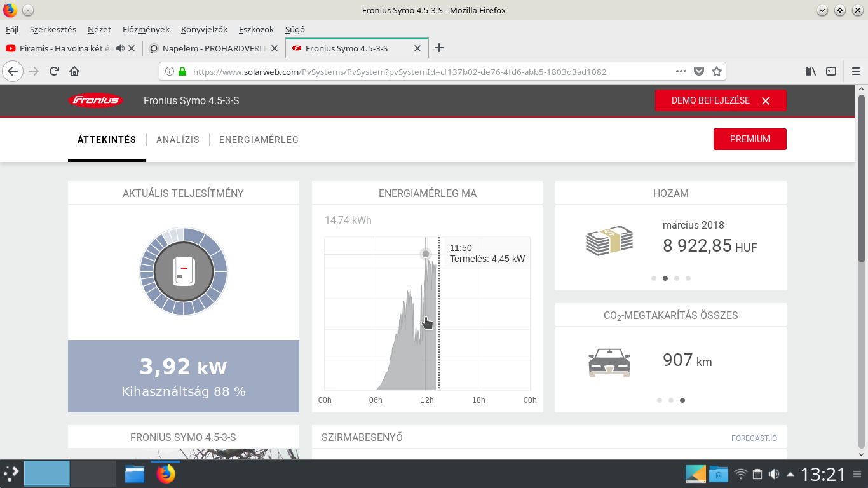Click the show desktop tray icon
Image resolution: width=868 pixels, height=488 pixels.
point(696,474)
